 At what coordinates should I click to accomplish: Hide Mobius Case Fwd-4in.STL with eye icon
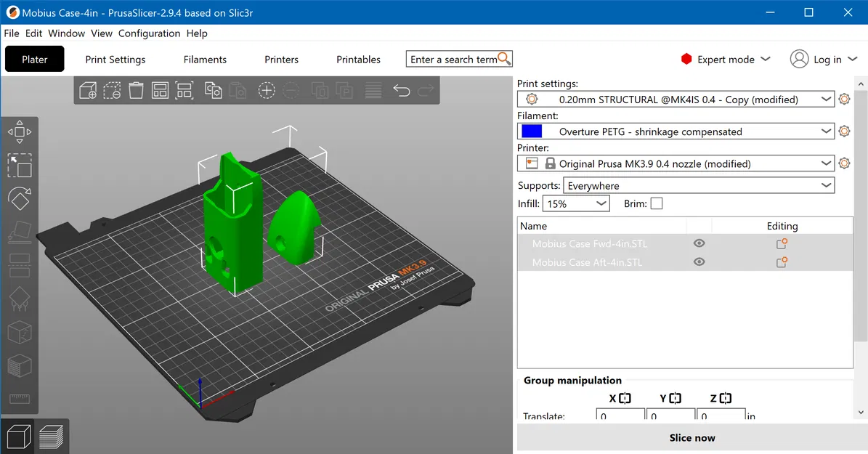pyautogui.click(x=699, y=243)
